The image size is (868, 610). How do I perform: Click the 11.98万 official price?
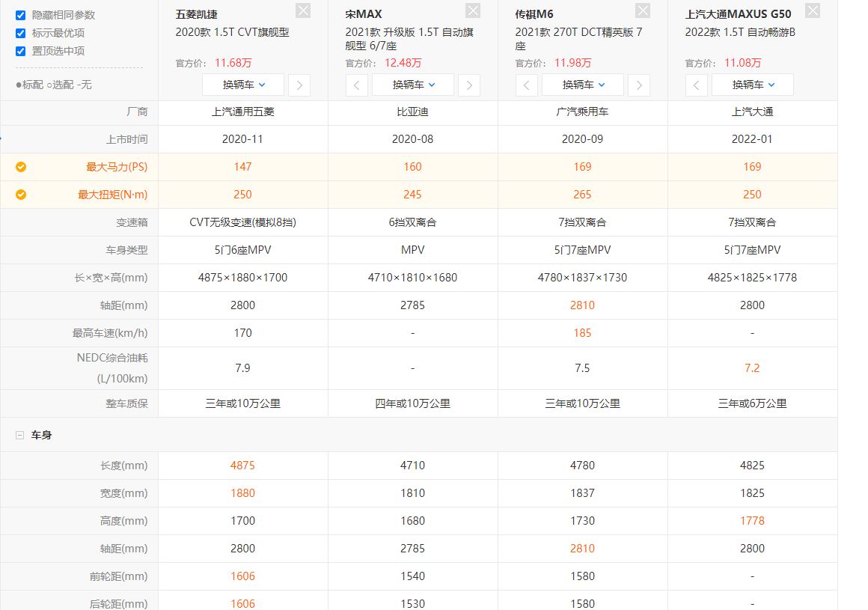[573, 63]
